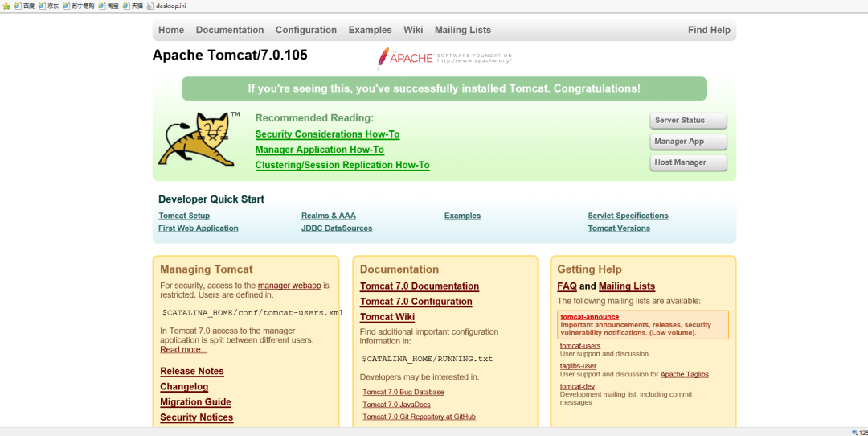Open Clustering/Session Replication How-To link
Viewport: 868px width, 436px height.
pyautogui.click(x=342, y=165)
